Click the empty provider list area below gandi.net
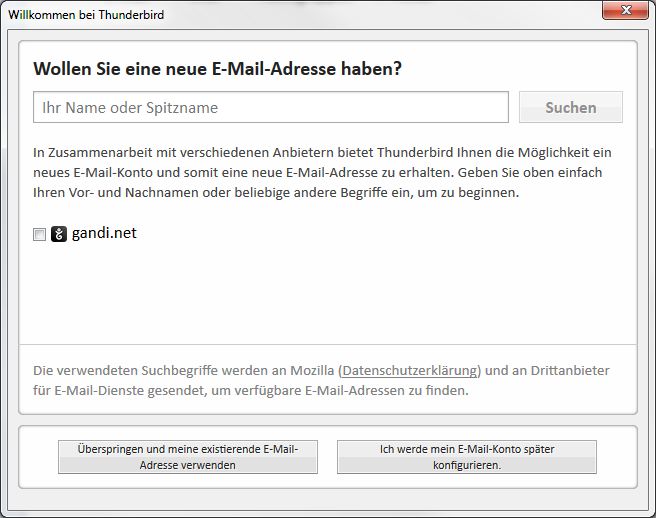 click(x=328, y=295)
